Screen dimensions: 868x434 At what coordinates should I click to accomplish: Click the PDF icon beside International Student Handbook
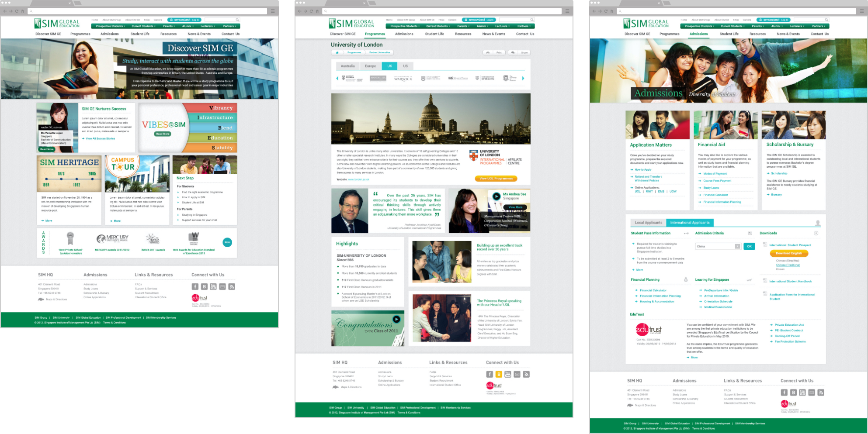765,281
